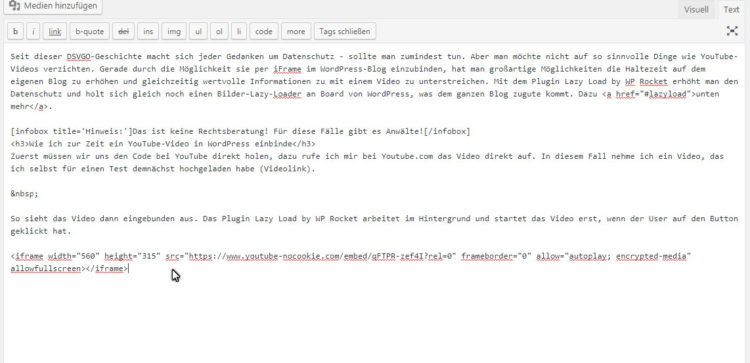The image size is (750, 363).
Task: Insert image tag with img button
Action: (x=174, y=32)
